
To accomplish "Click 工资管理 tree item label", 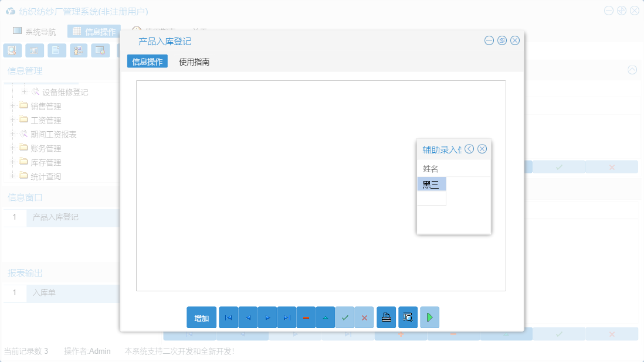I will [46, 120].
